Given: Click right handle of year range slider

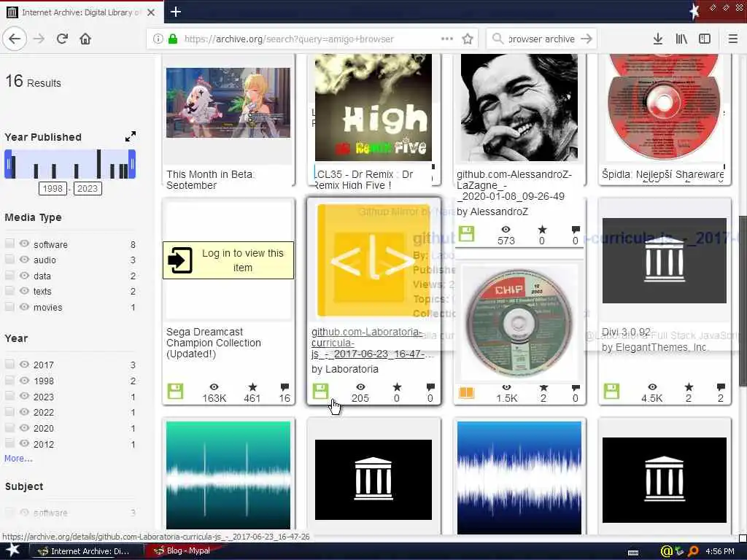Looking at the screenshot, I should point(132,164).
